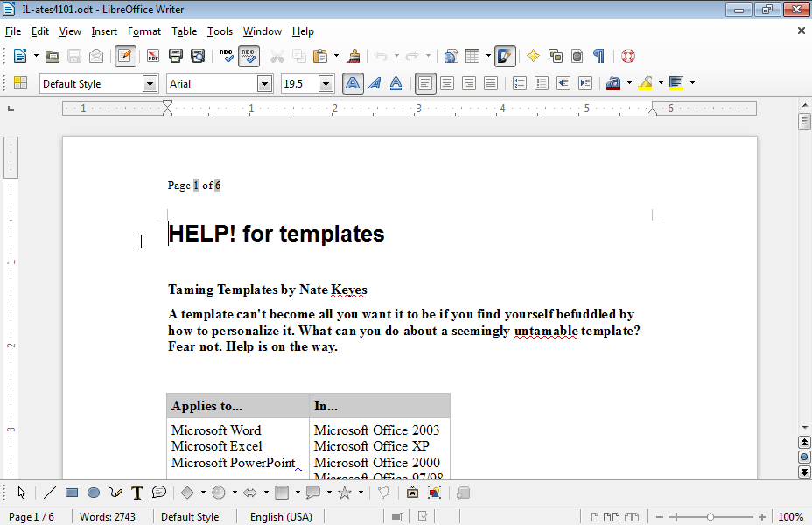Click Font Color swatch icon
812x525 pixels.
pyautogui.click(x=613, y=83)
